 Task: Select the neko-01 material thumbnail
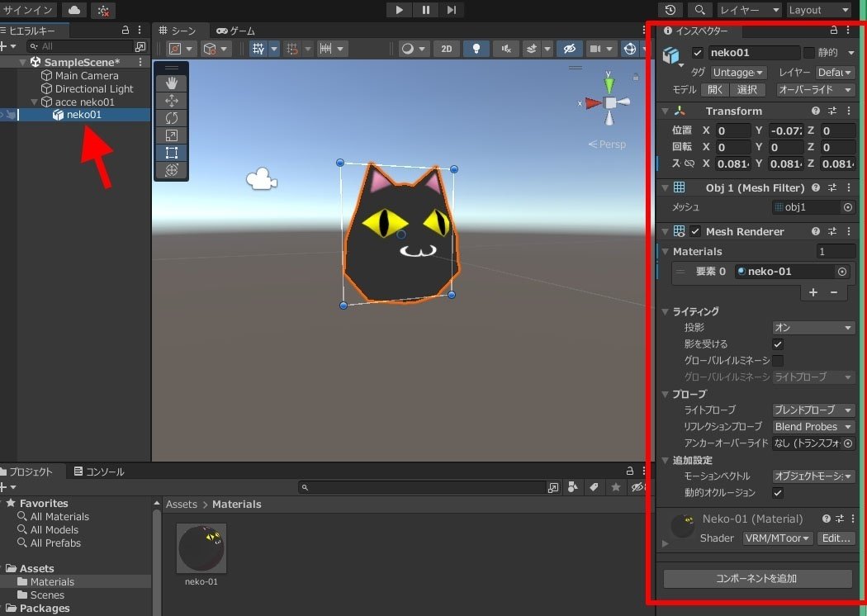point(201,548)
